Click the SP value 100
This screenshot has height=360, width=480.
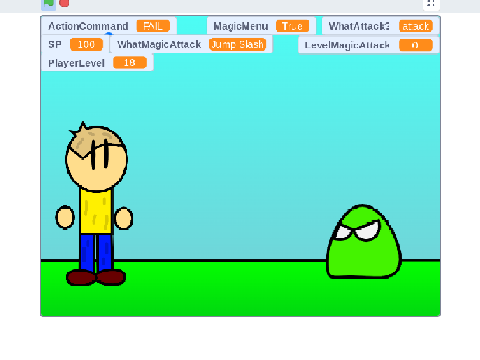coord(86,44)
